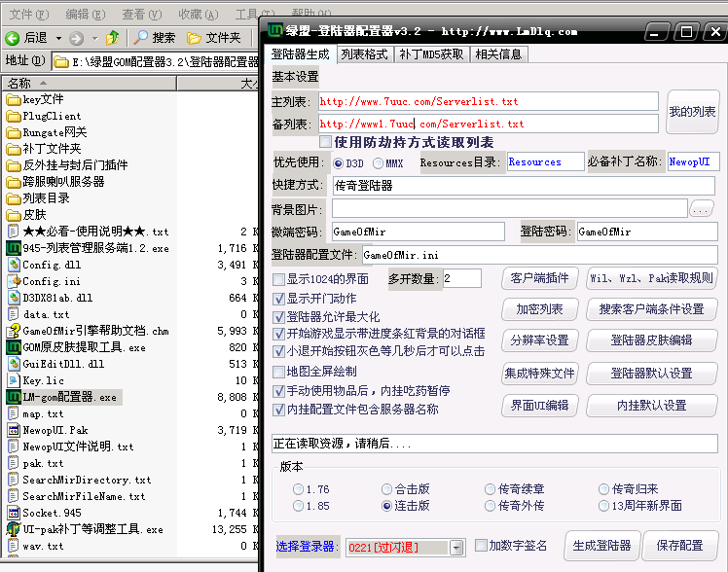The width and height of the screenshot is (728, 572).
Task: Open the 编辑(E) menu in Explorer
Action: 86,15
